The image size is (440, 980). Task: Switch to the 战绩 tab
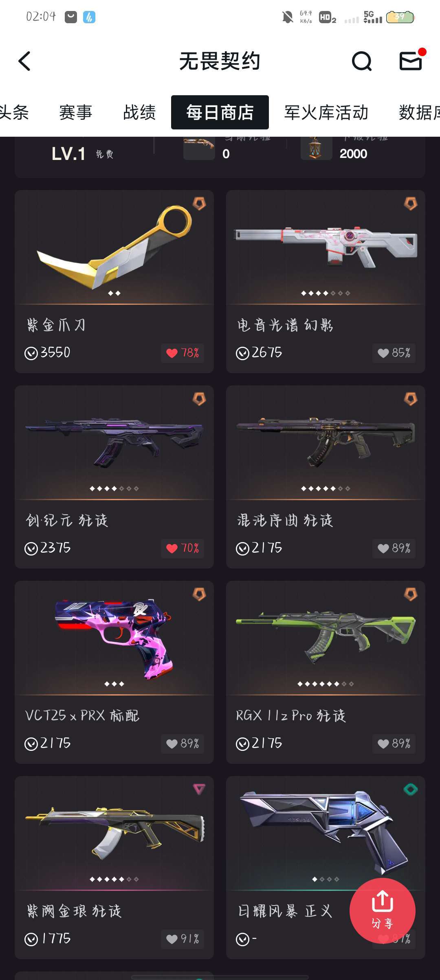(139, 112)
